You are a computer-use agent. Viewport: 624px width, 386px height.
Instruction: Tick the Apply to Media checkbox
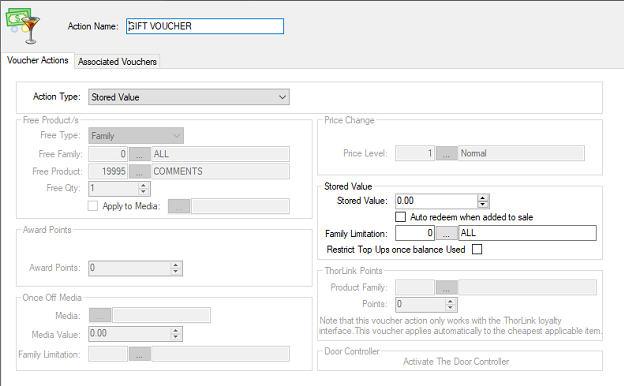tap(93, 206)
